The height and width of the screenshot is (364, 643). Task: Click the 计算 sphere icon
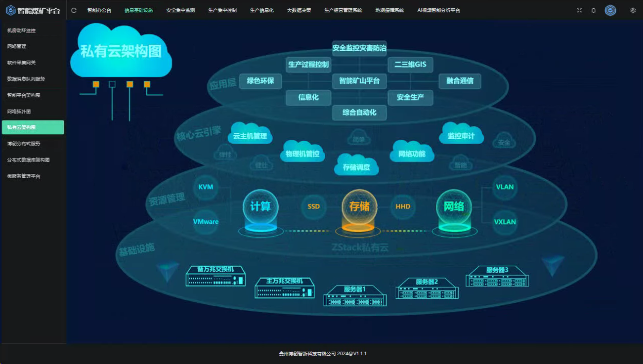click(260, 207)
